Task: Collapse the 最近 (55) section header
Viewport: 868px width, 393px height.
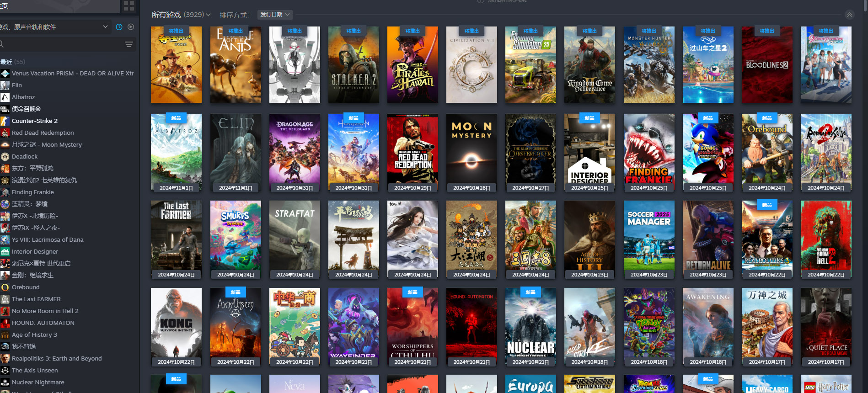Action: click(x=13, y=62)
